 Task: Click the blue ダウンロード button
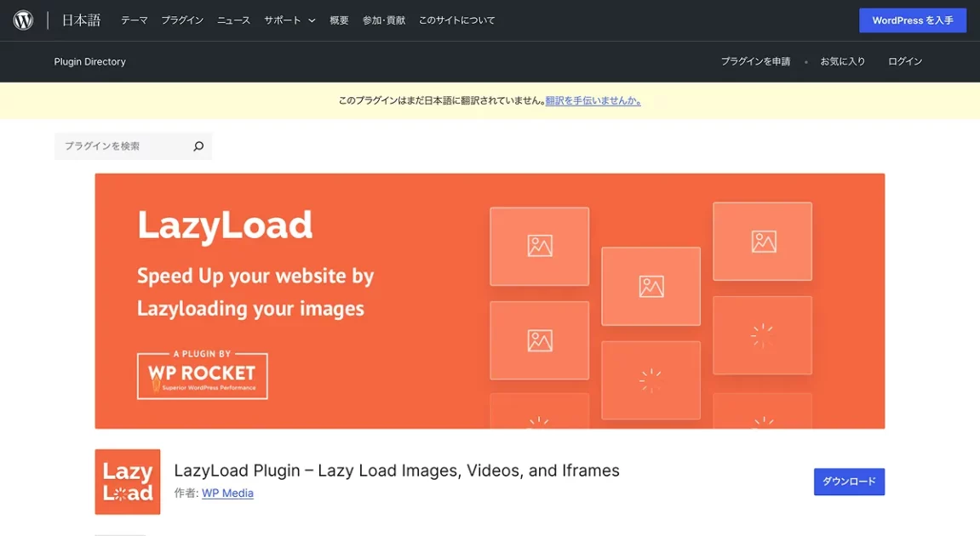(x=849, y=482)
